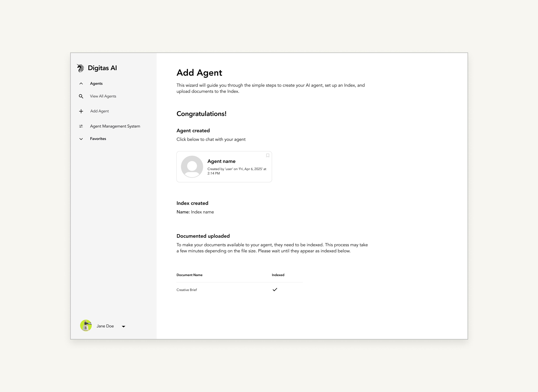Click the Document Name column header
The height and width of the screenshot is (392, 538).
click(189, 275)
